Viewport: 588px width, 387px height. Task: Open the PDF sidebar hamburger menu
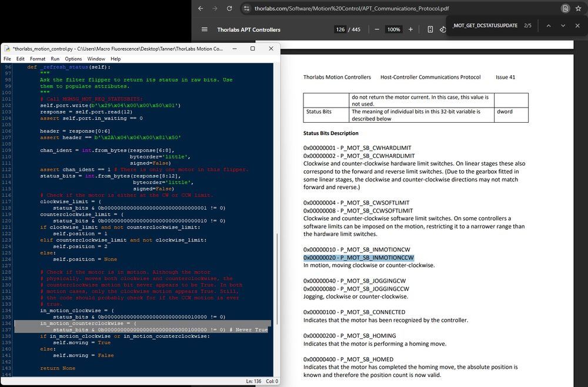point(204,29)
